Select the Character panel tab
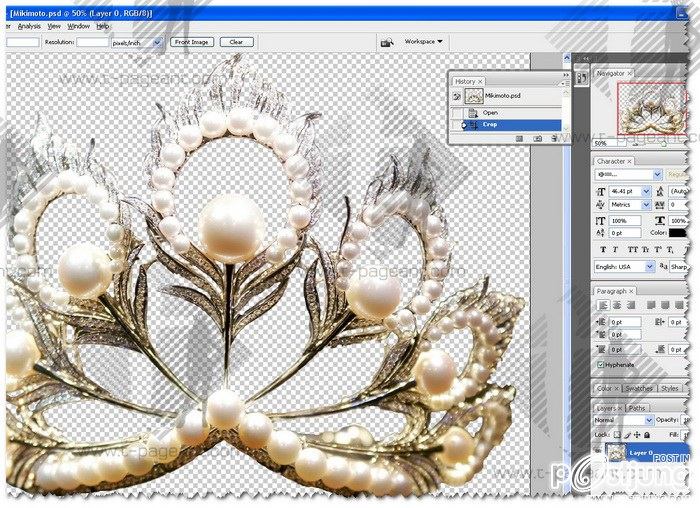700x508 pixels. pyautogui.click(x=614, y=161)
